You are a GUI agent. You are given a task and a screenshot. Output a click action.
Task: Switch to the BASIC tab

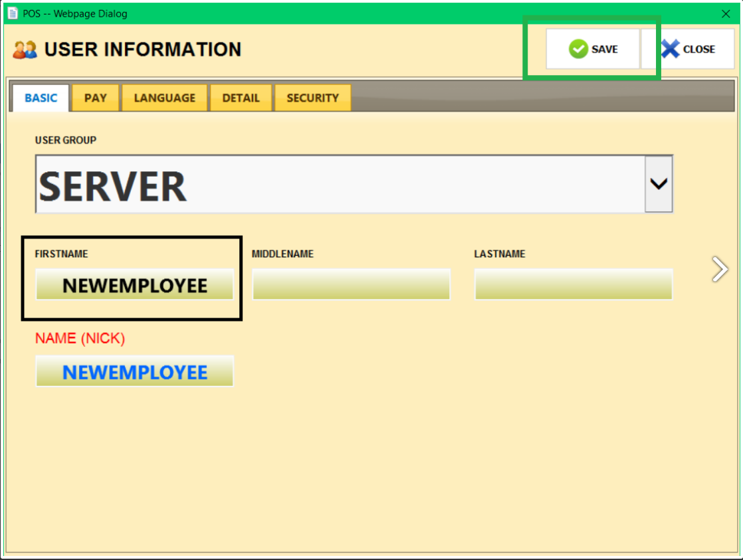(x=41, y=98)
